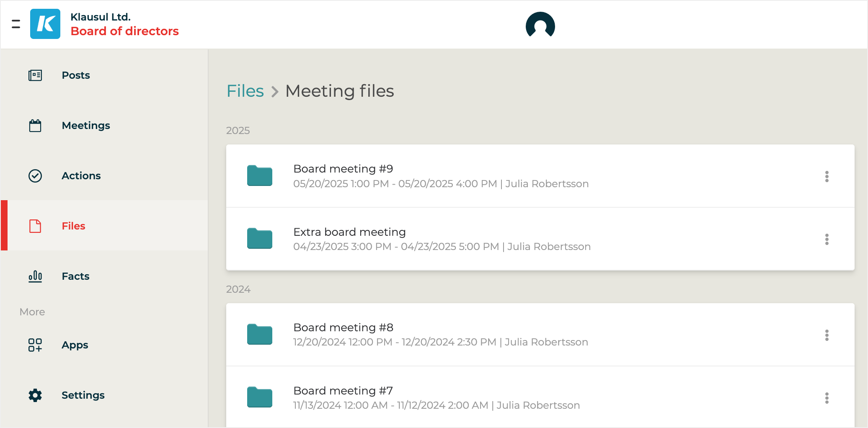The height and width of the screenshot is (428, 868).
Task: Toggle the hamburger sidebar menu
Action: click(16, 24)
